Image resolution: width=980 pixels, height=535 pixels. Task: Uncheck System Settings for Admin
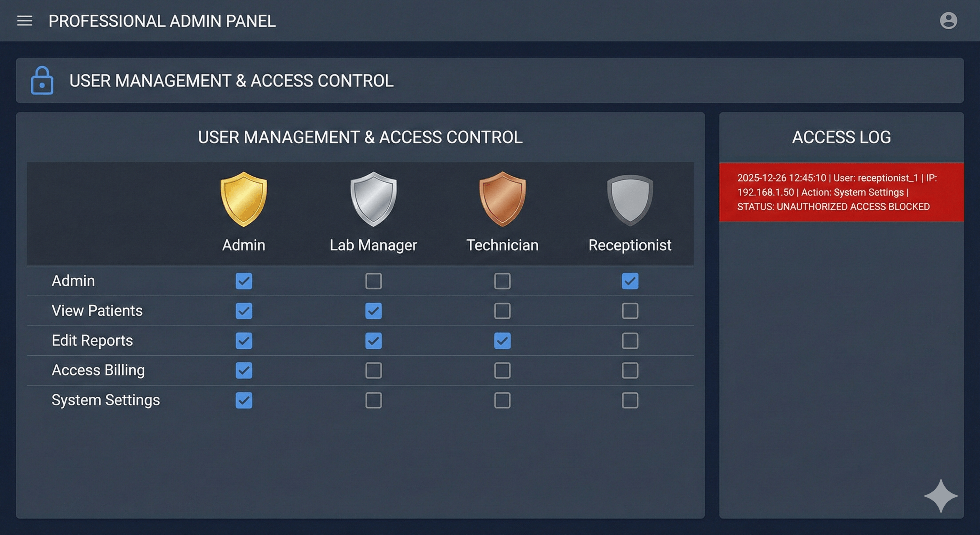(x=244, y=400)
